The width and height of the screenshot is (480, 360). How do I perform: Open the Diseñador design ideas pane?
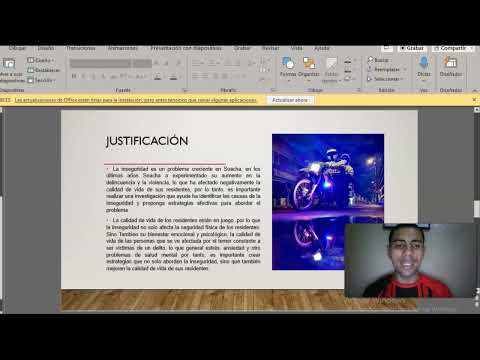451,67
